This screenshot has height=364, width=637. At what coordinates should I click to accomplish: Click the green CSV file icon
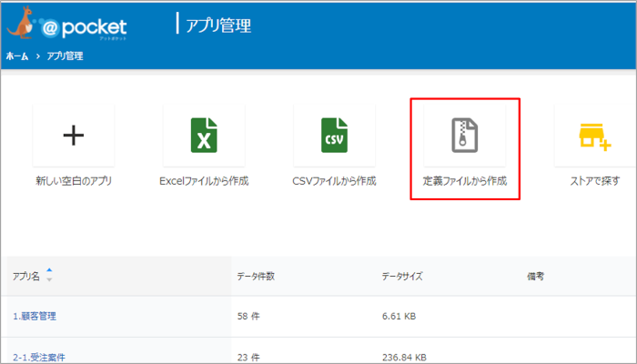click(x=334, y=136)
